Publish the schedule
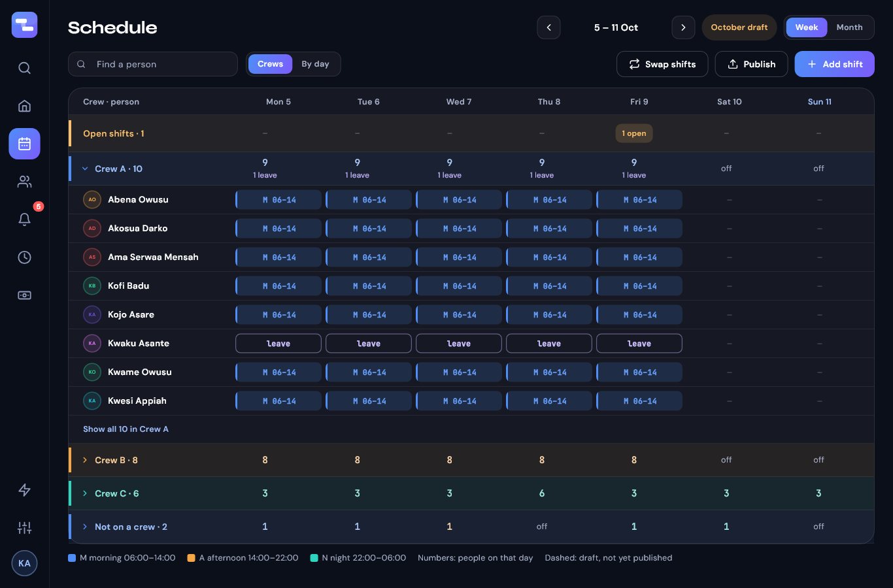 pyautogui.click(x=751, y=64)
